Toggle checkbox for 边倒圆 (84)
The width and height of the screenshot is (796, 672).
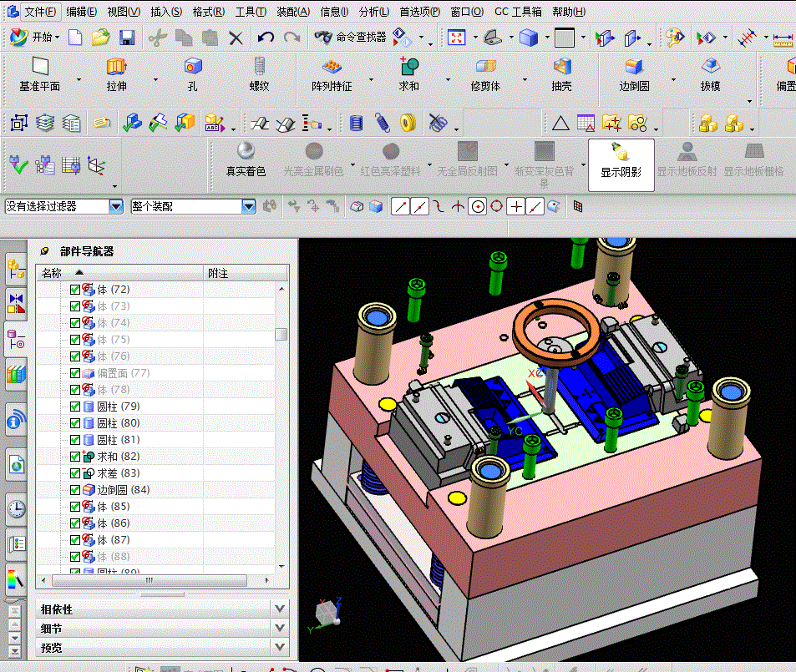(75, 490)
